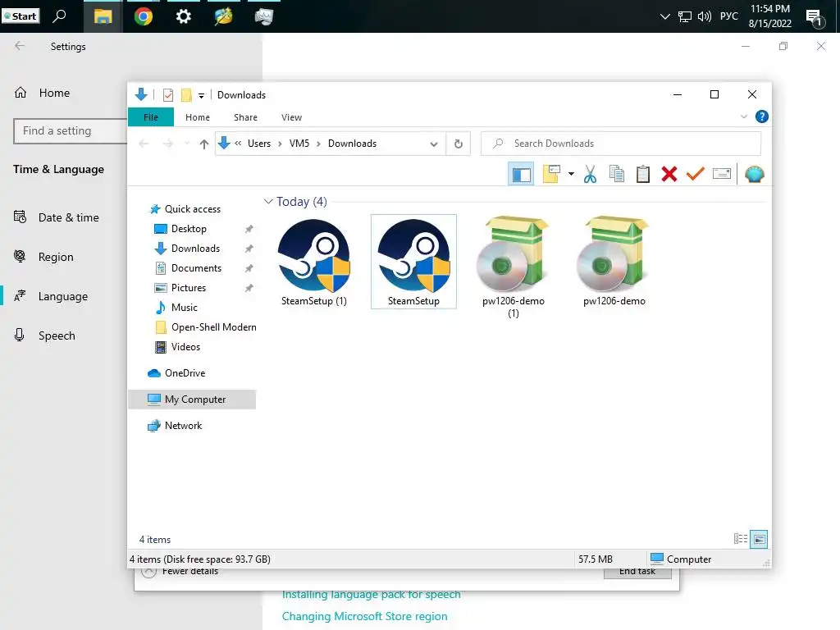Open Quick Access Toolbar customize dropdown

click(x=202, y=96)
